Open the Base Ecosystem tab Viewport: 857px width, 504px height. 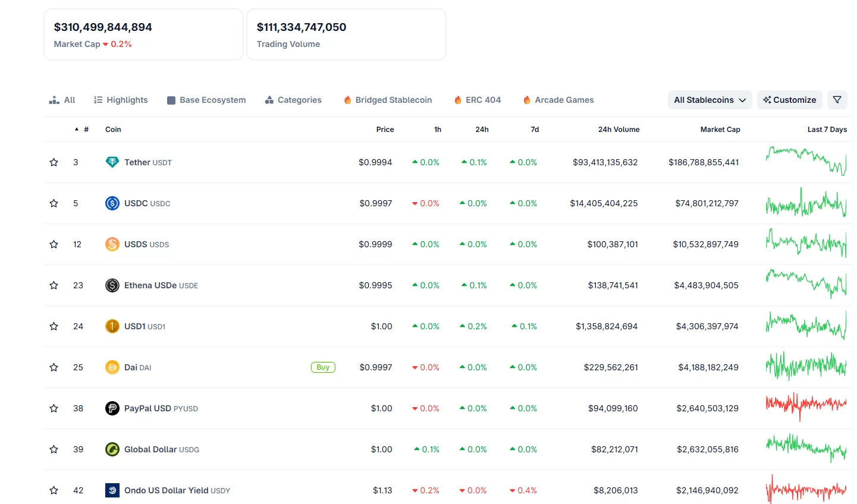(206, 100)
